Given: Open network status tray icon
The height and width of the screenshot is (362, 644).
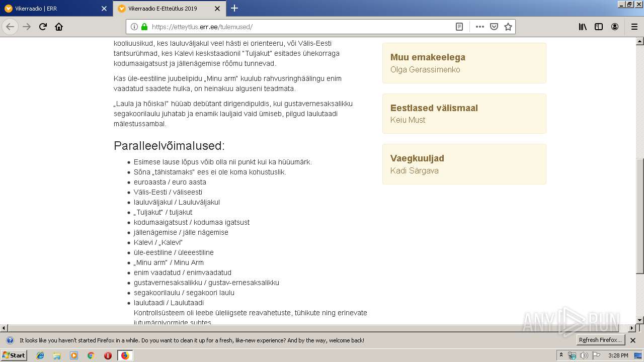Looking at the screenshot, I should [572, 355].
